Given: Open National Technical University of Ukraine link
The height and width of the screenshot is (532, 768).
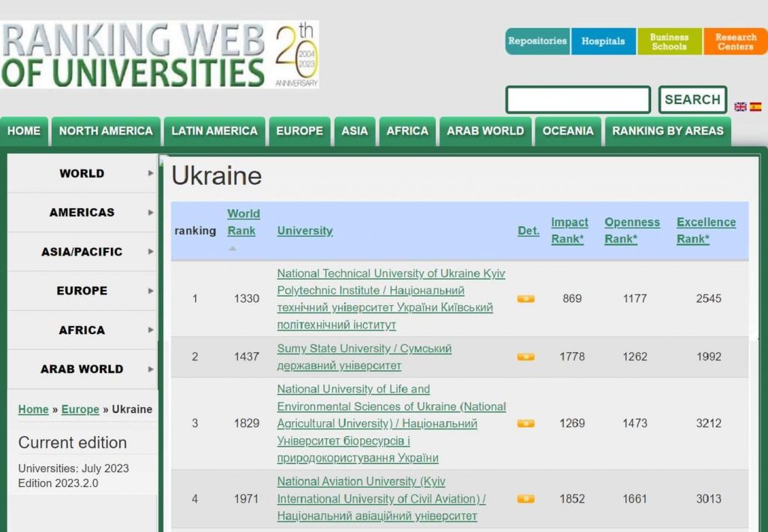Looking at the screenshot, I should coord(391,298).
